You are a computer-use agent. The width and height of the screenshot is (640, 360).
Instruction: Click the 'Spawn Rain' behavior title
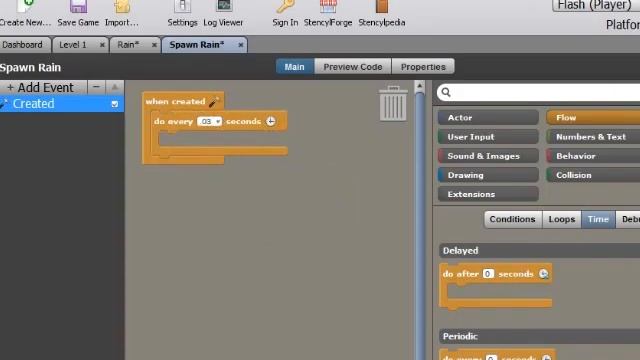coord(31,67)
